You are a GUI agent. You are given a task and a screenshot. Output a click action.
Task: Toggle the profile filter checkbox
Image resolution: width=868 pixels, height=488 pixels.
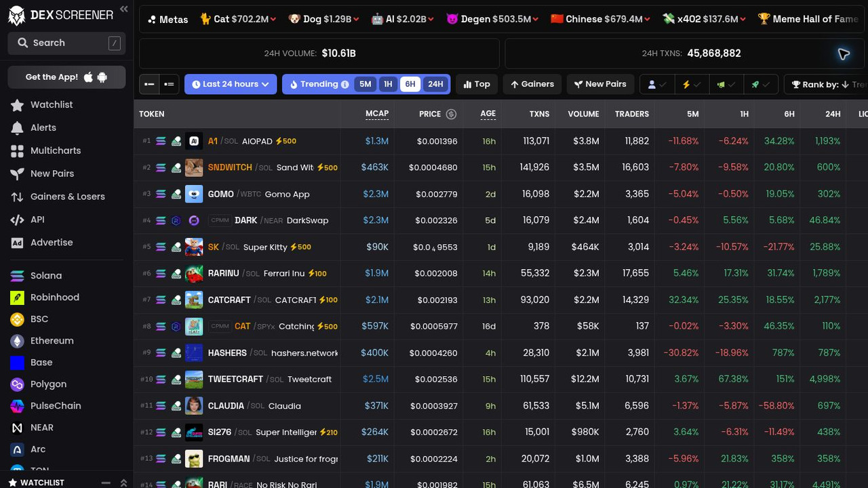657,84
